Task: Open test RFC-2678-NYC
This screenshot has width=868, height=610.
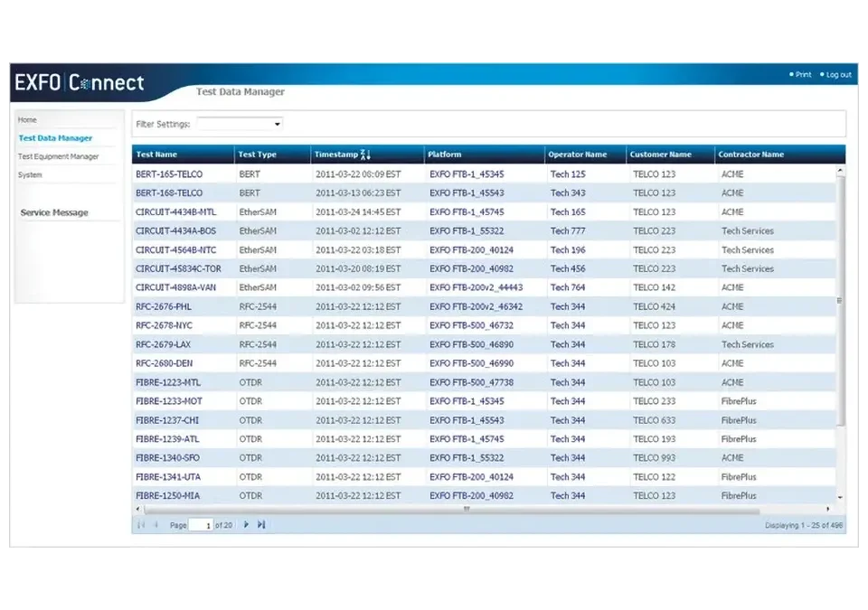Action: (164, 325)
